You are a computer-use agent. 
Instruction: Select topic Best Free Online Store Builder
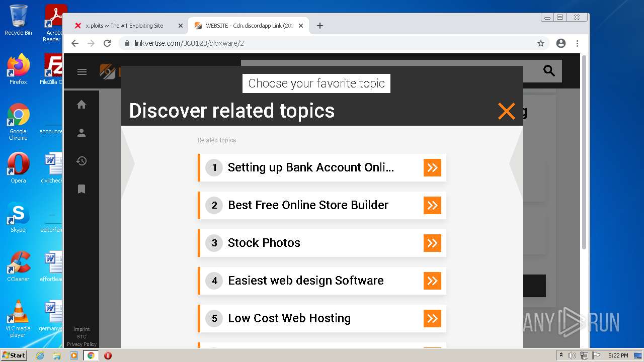click(x=322, y=205)
